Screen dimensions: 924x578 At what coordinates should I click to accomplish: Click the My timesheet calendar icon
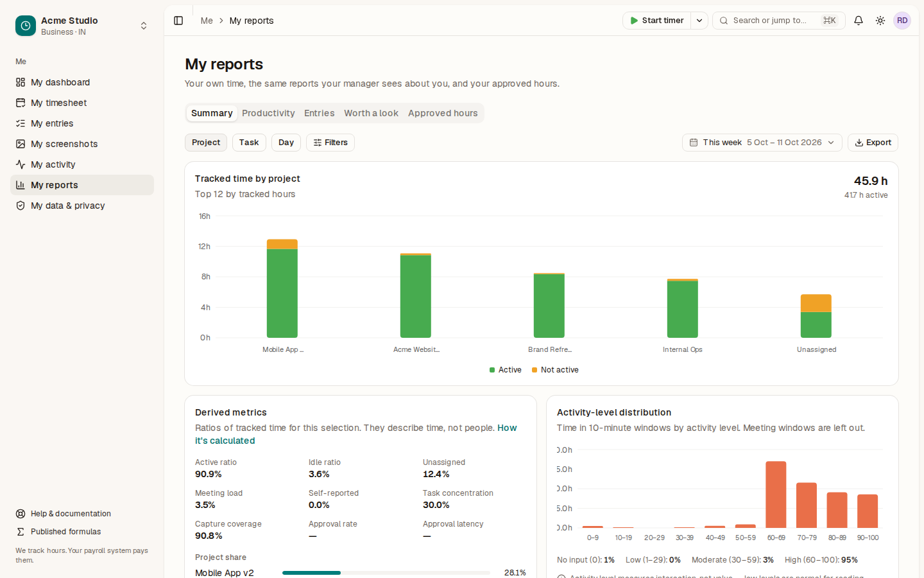tap(21, 103)
